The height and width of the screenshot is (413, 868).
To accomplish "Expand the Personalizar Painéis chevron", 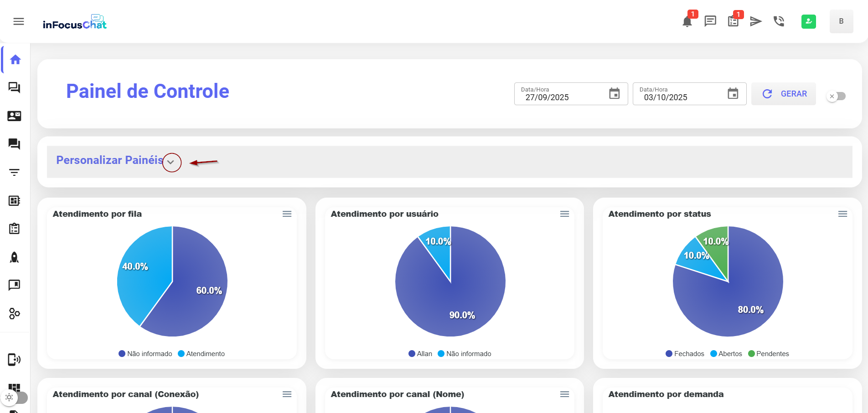I will pyautogui.click(x=171, y=163).
